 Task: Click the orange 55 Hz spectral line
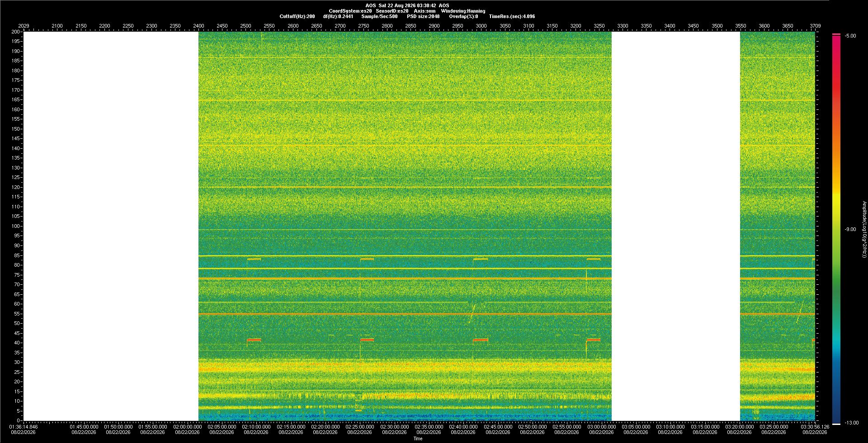coord(405,314)
